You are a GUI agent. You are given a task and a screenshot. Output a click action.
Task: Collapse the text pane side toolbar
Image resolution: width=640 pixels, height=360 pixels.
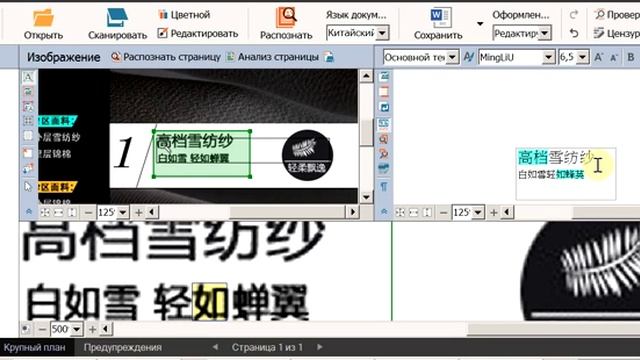[384, 211]
